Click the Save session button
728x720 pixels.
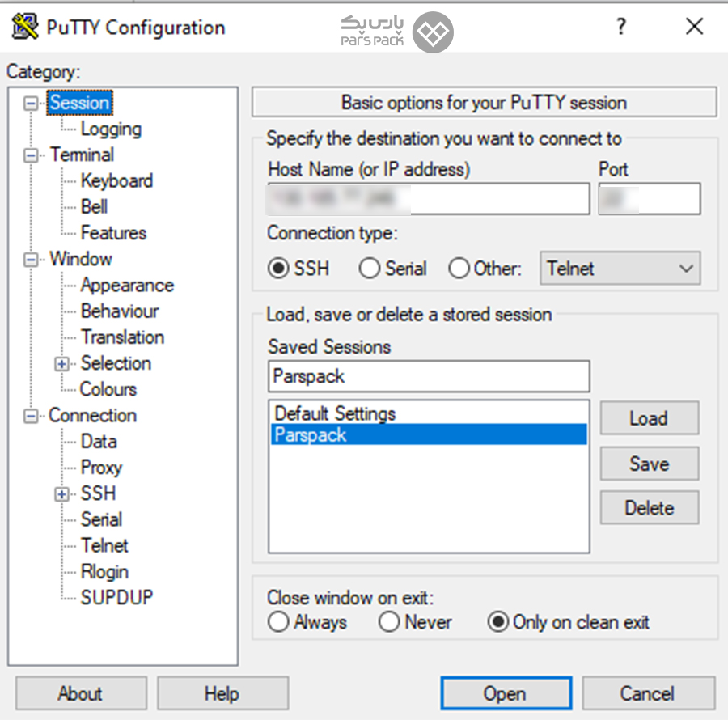pos(649,464)
